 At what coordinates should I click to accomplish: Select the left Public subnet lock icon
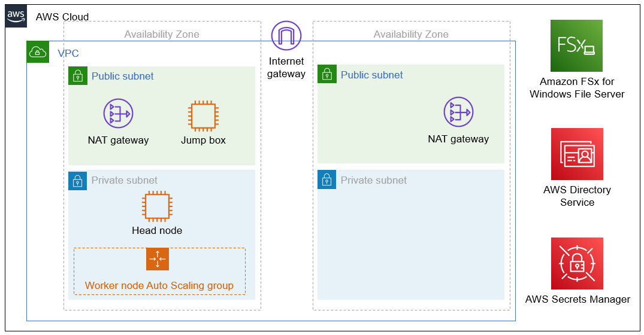(78, 76)
